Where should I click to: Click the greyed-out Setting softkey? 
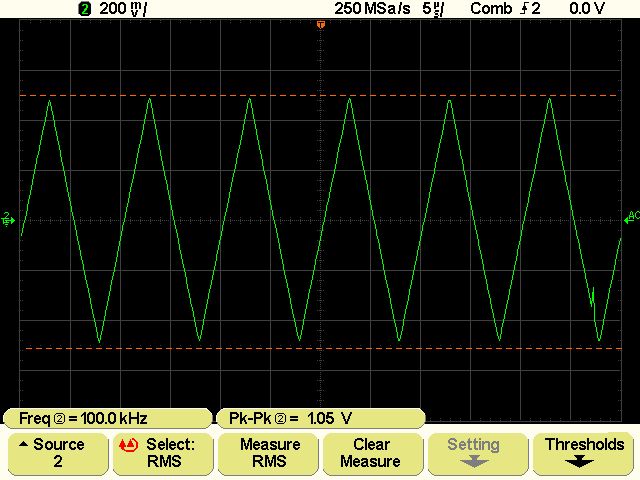477,454
